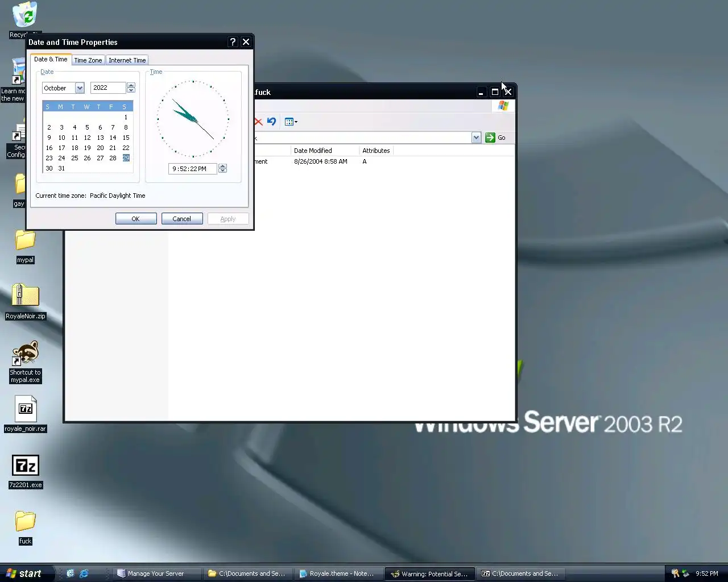Click the Views toolbar icon in Explorer

289,122
